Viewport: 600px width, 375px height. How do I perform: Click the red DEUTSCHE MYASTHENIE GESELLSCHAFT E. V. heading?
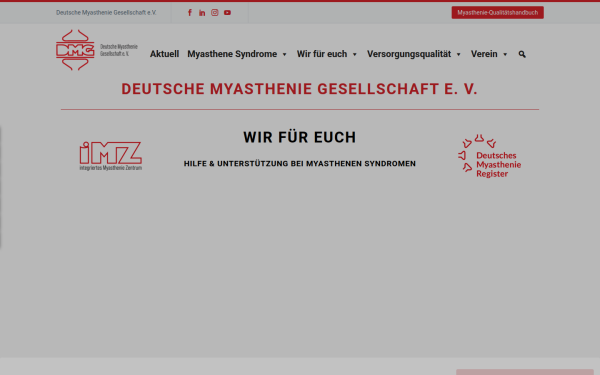[x=300, y=89]
